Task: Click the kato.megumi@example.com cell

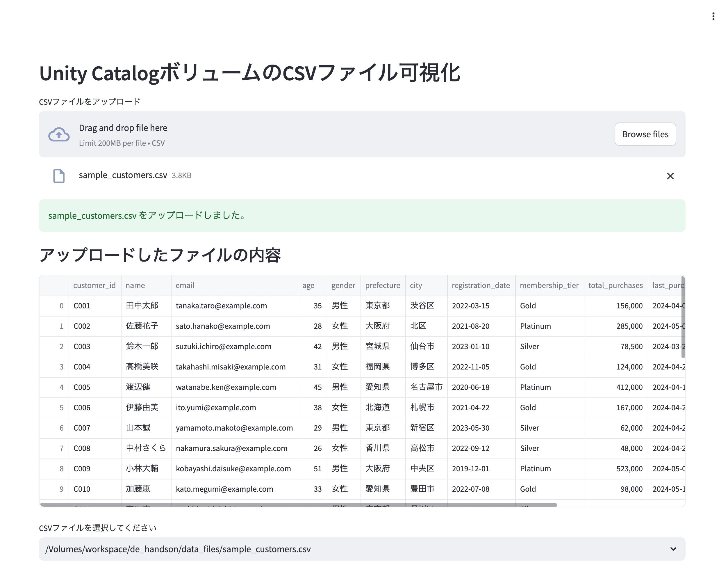Action: coord(234,488)
